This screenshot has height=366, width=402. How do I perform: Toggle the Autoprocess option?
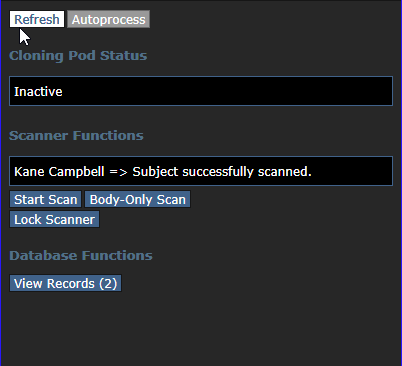point(108,19)
